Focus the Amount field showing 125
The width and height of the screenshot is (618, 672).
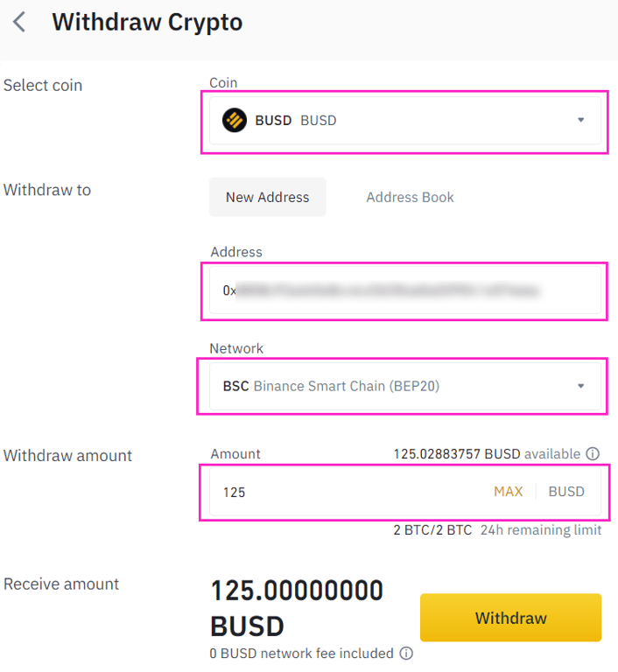[350, 492]
